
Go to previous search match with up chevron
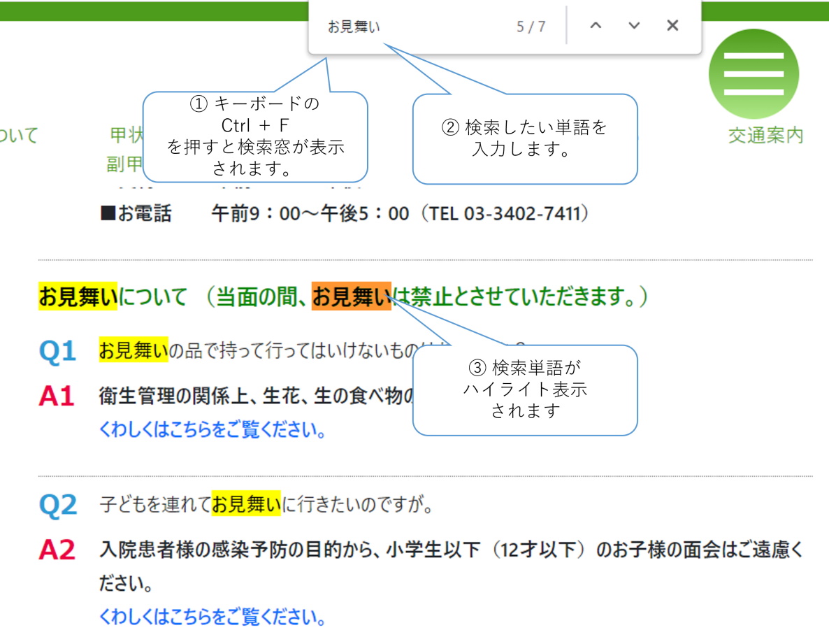[596, 26]
